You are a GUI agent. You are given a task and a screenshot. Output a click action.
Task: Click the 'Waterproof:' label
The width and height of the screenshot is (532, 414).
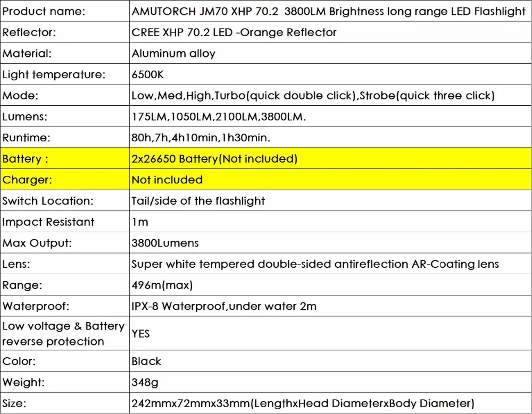pos(36,306)
